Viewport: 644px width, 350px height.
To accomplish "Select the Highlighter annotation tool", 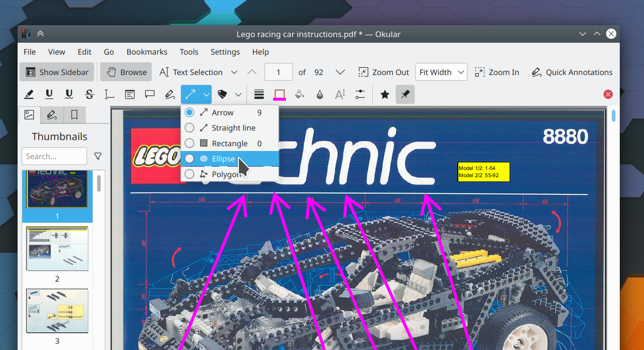I will [x=28, y=94].
